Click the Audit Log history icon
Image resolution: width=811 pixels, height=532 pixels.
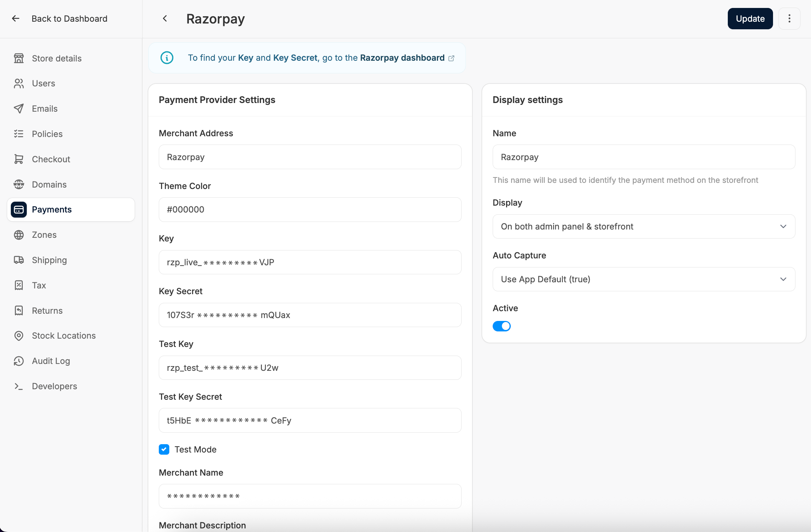click(19, 361)
